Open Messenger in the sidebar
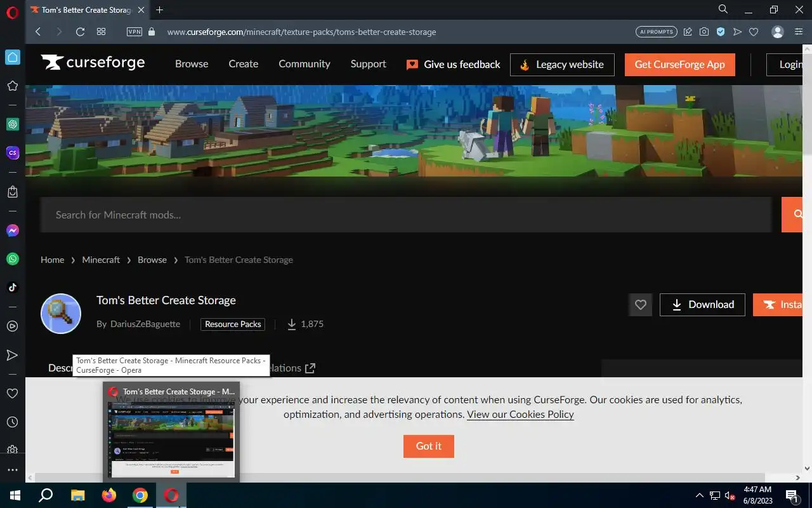 click(12, 231)
